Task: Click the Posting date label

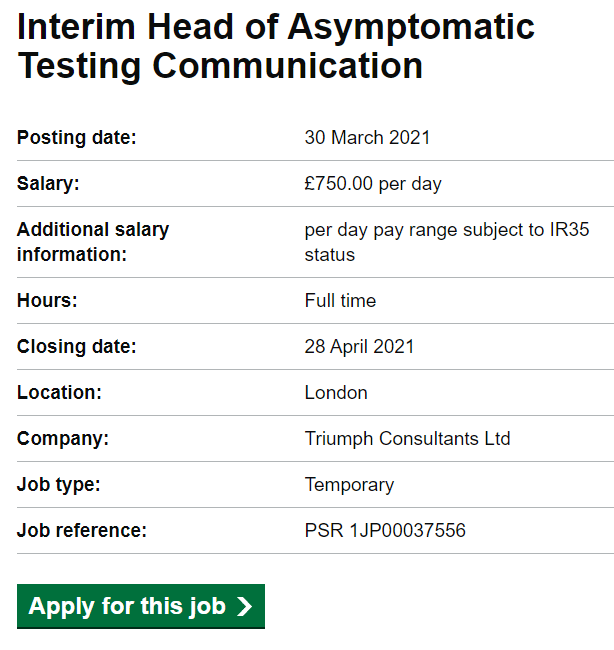Action: click(77, 137)
